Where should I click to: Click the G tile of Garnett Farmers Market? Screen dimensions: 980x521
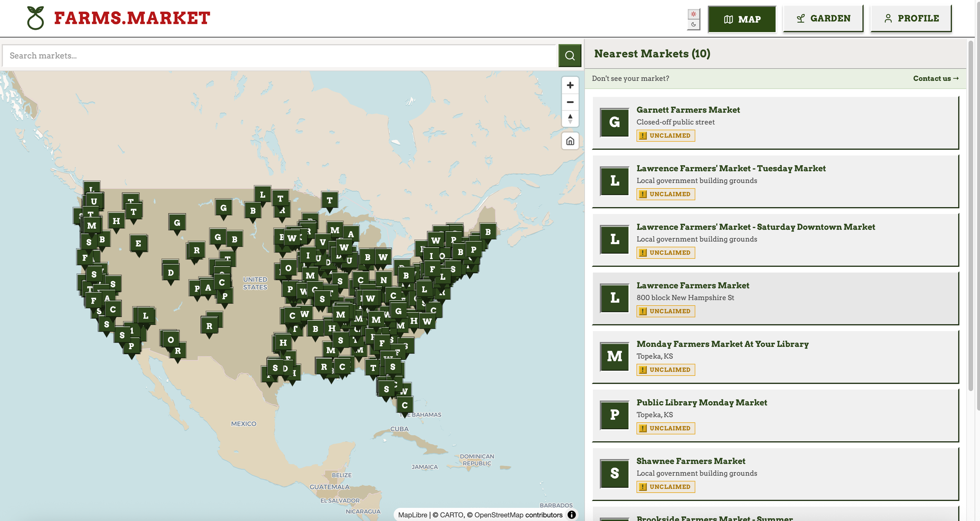tap(614, 122)
